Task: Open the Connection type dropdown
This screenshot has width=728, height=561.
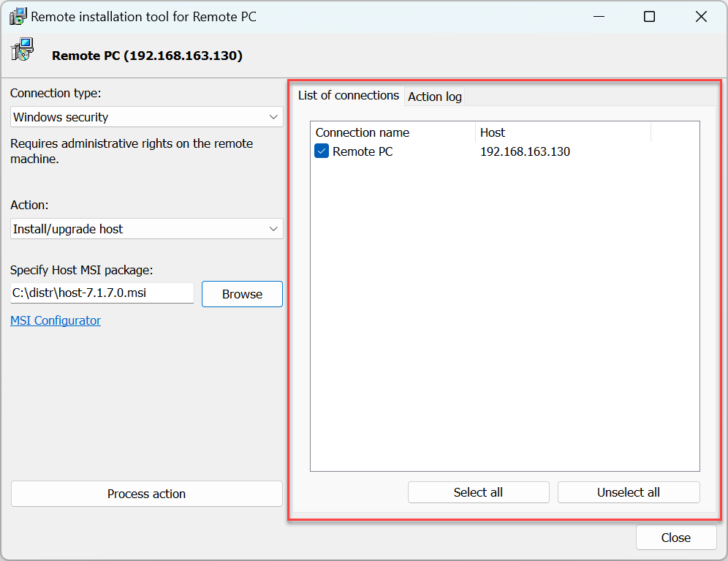Action: pos(146,117)
